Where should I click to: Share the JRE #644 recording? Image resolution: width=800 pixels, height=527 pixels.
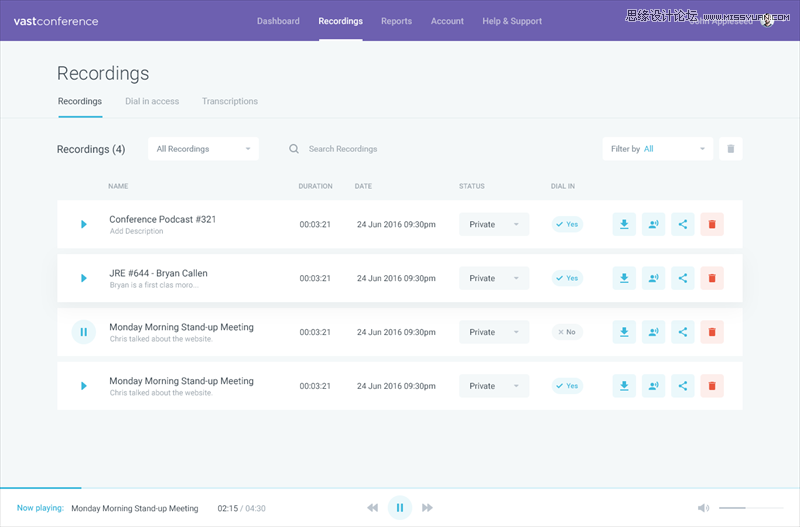coord(683,278)
